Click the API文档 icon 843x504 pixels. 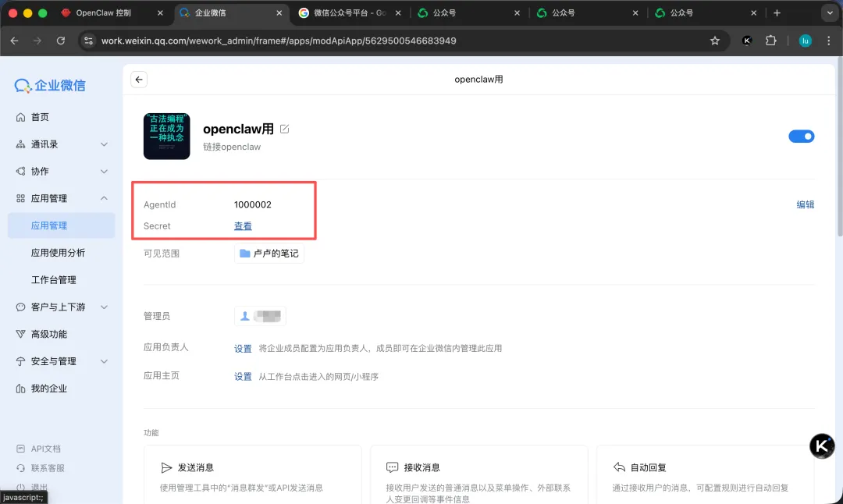coord(20,449)
